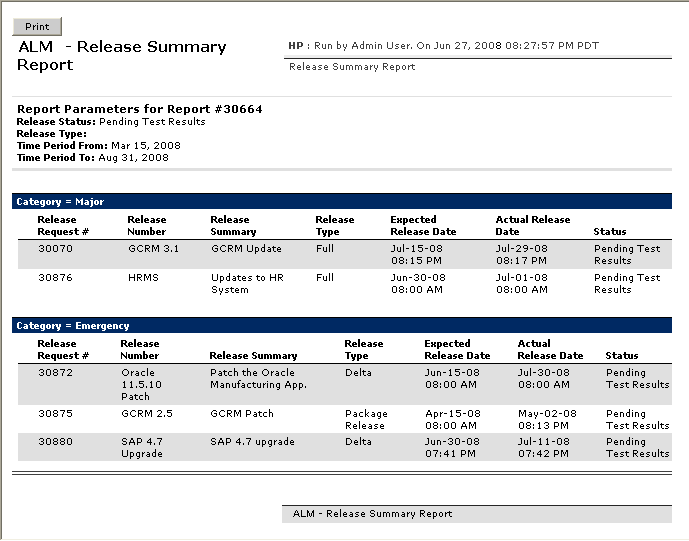Click expected date 'Jun-15-08 08:00 AM'

pos(452,378)
